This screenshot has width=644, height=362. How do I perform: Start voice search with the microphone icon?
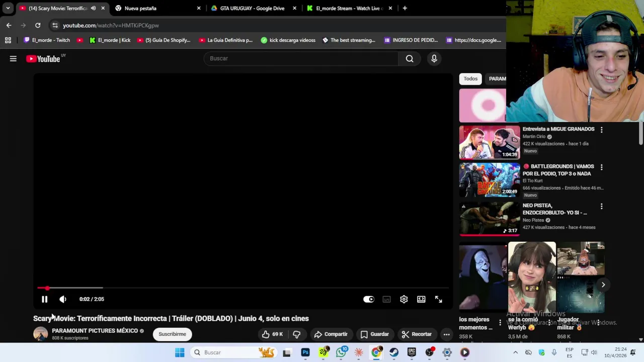pos(434,58)
